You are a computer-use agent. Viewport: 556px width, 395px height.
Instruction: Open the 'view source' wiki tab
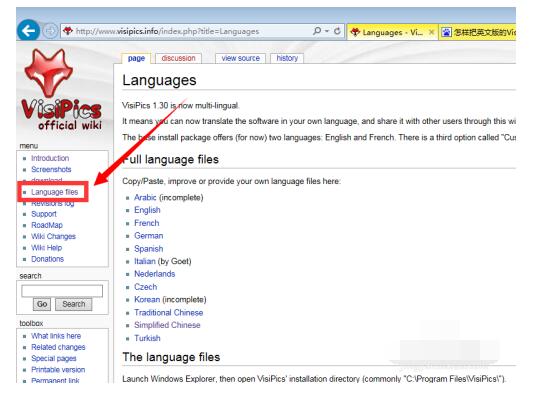(240, 58)
